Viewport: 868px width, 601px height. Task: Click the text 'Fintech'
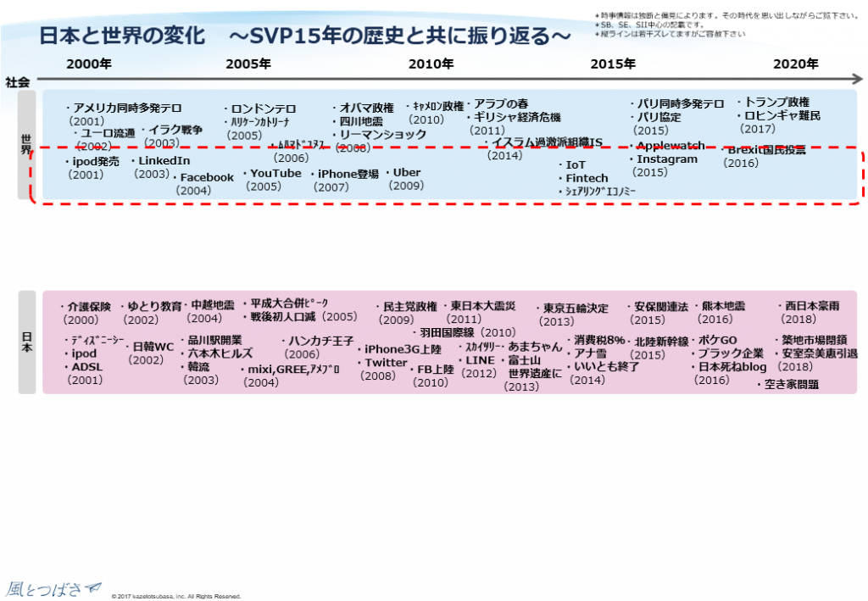click(x=587, y=178)
